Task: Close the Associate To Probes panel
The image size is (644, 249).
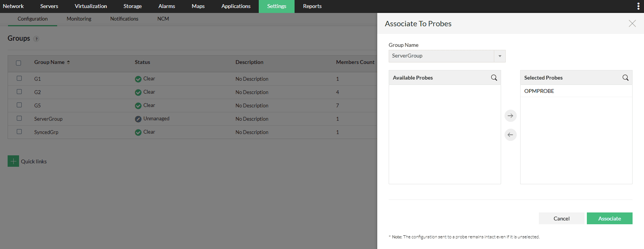Action: [x=632, y=24]
